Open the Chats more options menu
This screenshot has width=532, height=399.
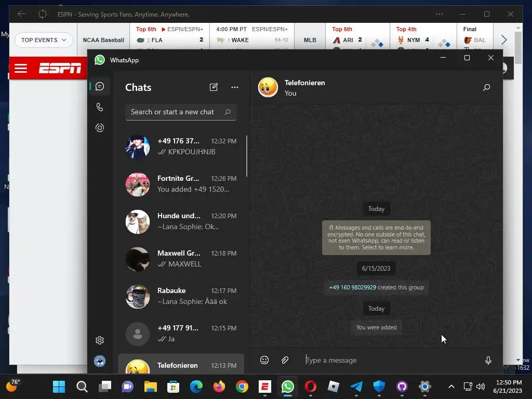(234, 87)
